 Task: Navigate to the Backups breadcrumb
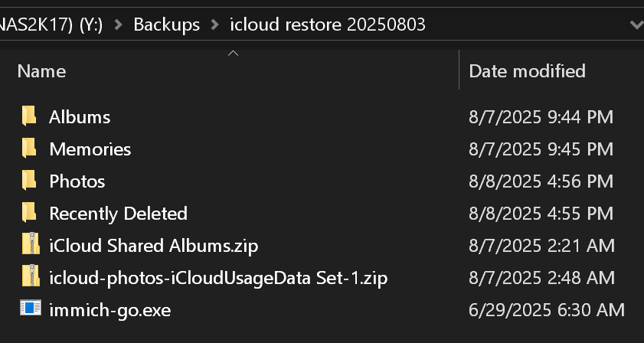pyautogui.click(x=167, y=25)
